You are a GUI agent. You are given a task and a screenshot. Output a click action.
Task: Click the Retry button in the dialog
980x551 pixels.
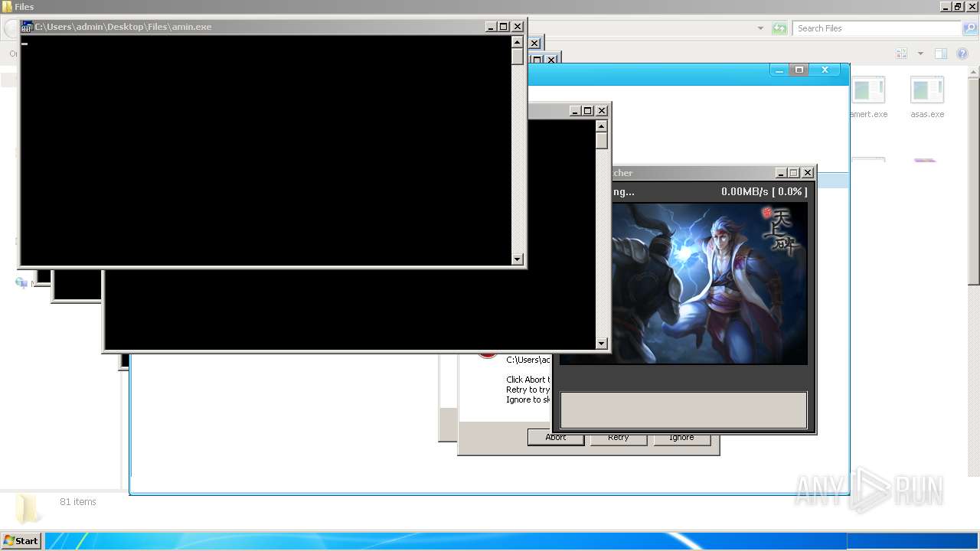[619, 438]
